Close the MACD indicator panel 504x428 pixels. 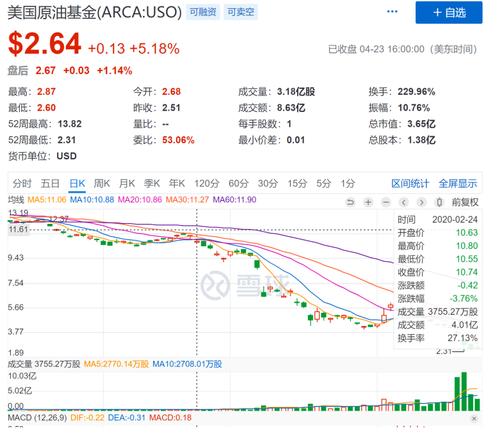[474, 418]
